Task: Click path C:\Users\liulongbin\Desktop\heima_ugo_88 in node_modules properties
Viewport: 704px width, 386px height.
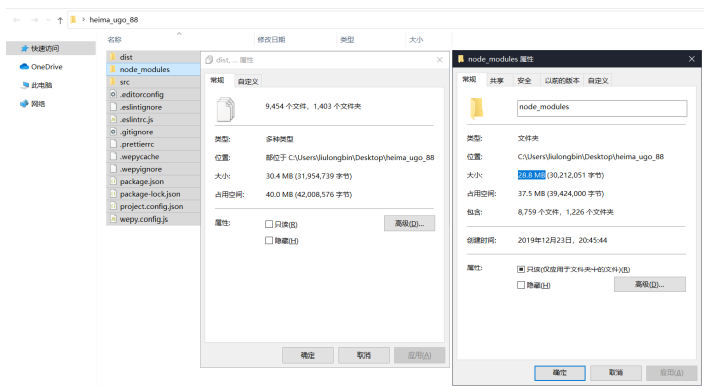Action: tap(590, 157)
